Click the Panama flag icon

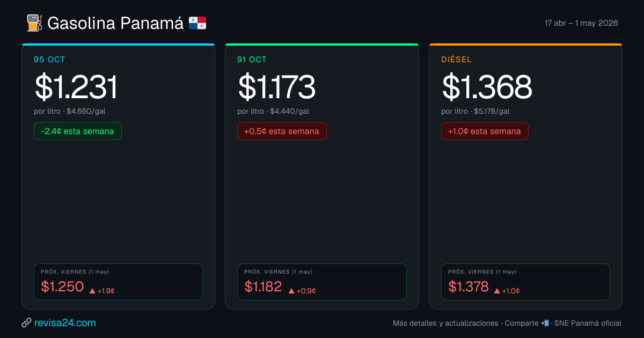[x=197, y=23]
